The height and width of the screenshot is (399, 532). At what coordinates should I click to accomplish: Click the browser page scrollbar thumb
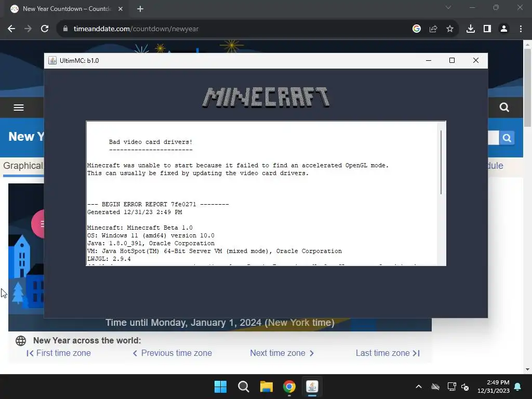click(527, 87)
